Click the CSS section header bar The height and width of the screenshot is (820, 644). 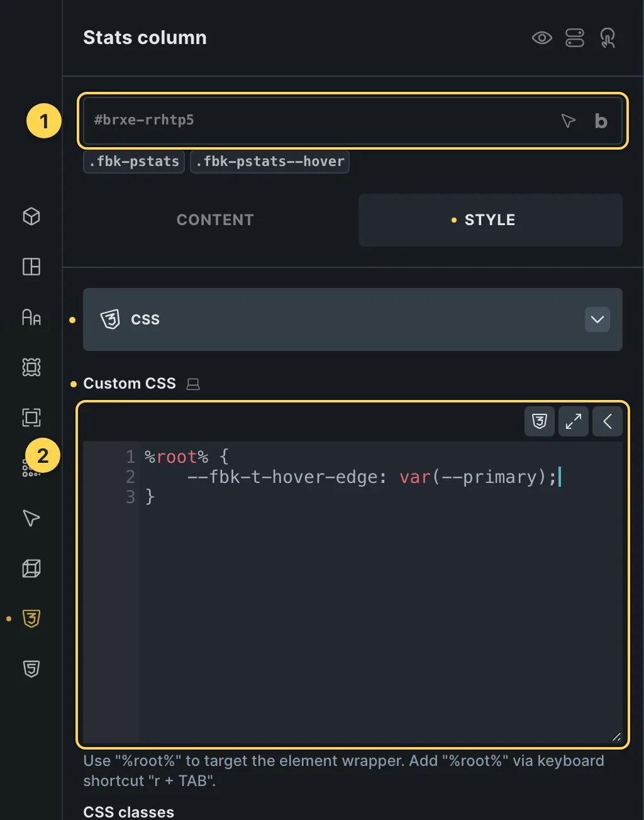pyautogui.click(x=353, y=319)
